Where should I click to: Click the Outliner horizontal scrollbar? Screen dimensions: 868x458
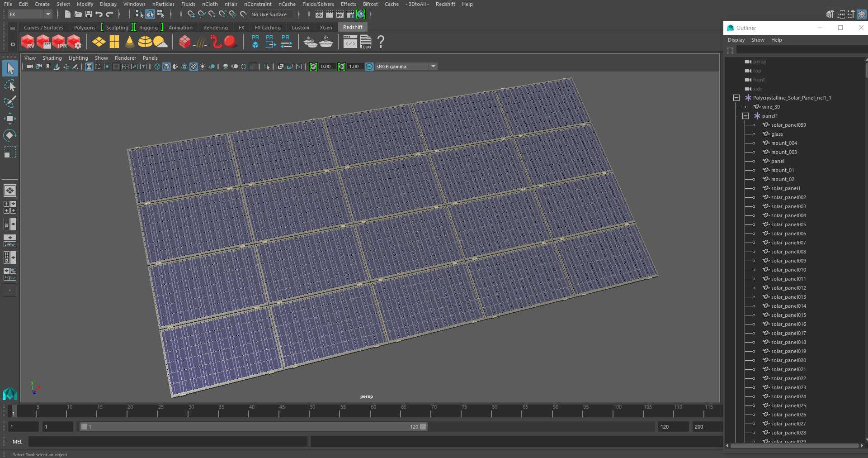[794, 446]
